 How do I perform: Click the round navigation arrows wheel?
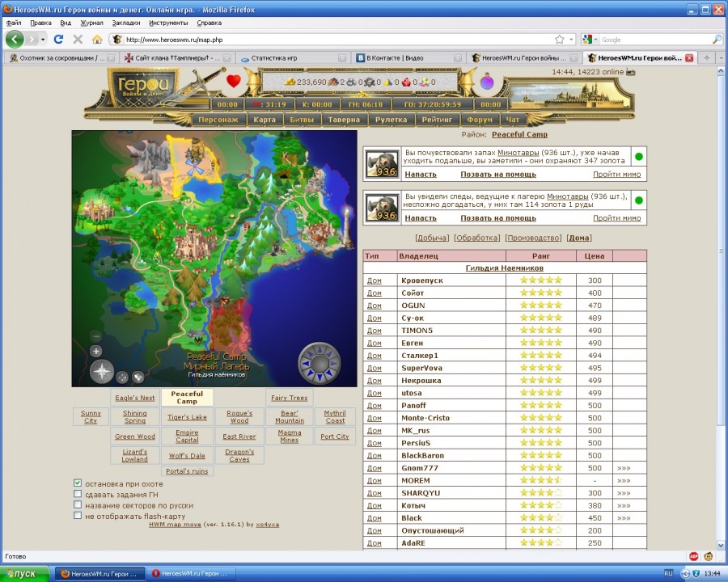tap(320, 363)
